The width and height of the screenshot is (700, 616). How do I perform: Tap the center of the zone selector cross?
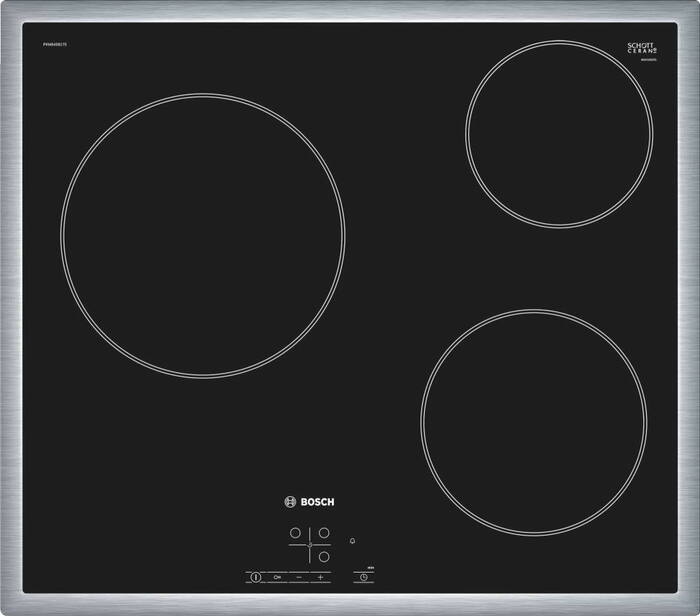click(310, 544)
